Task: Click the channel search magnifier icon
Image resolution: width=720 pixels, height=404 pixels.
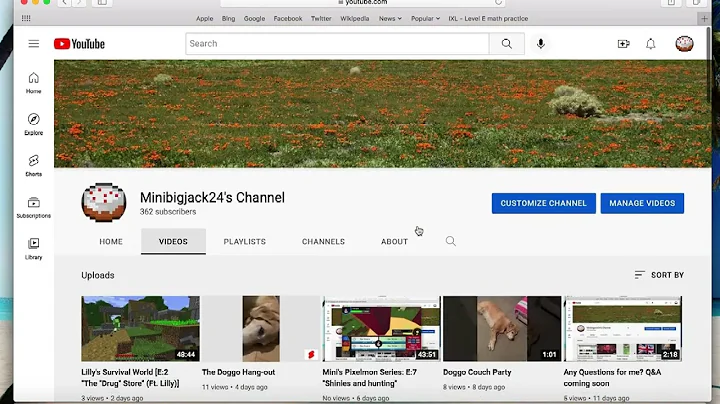Action: [450, 241]
